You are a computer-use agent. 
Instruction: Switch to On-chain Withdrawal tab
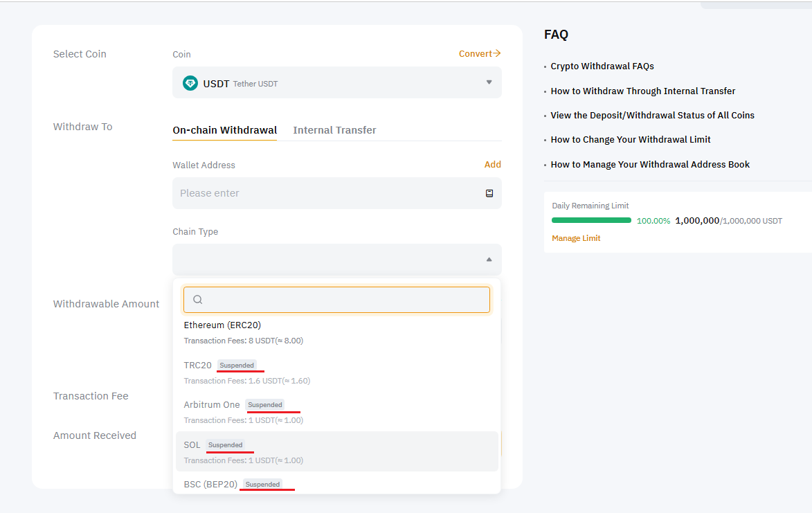[225, 130]
